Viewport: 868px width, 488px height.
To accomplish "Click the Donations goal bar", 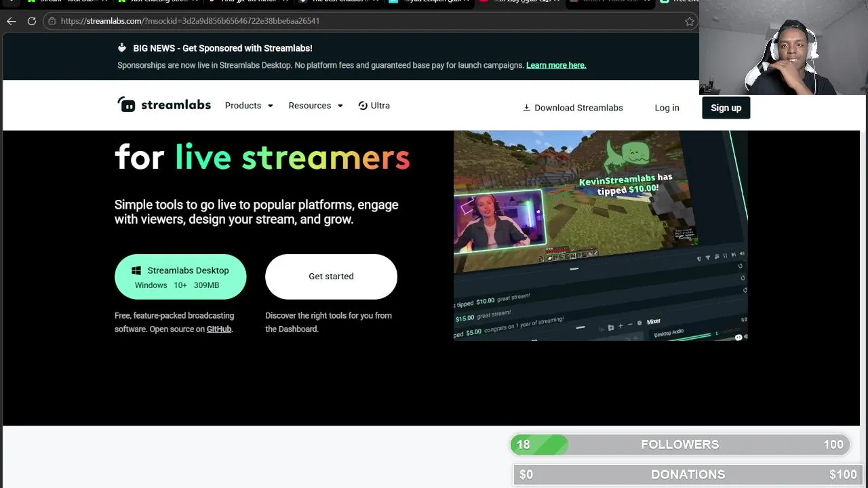I will click(x=688, y=474).
